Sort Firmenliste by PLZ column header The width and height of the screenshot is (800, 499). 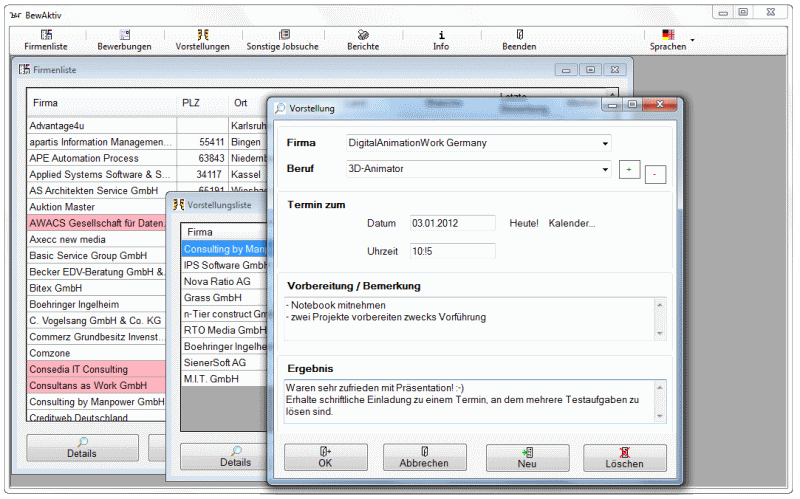click(x=203, y=103)
